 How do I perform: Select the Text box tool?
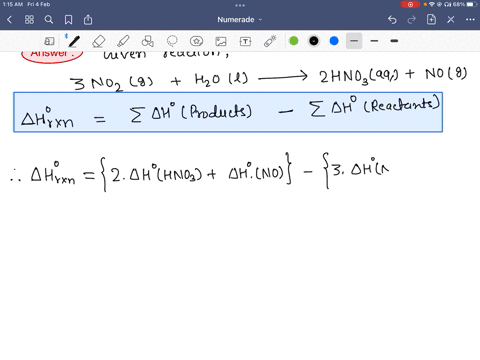pyautogui.click(x=245, y=41)
